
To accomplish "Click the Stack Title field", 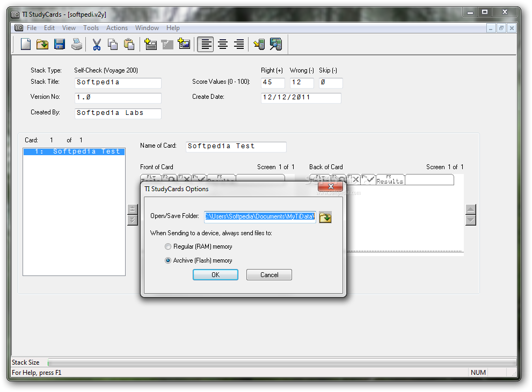I will [x=118, y=83].
